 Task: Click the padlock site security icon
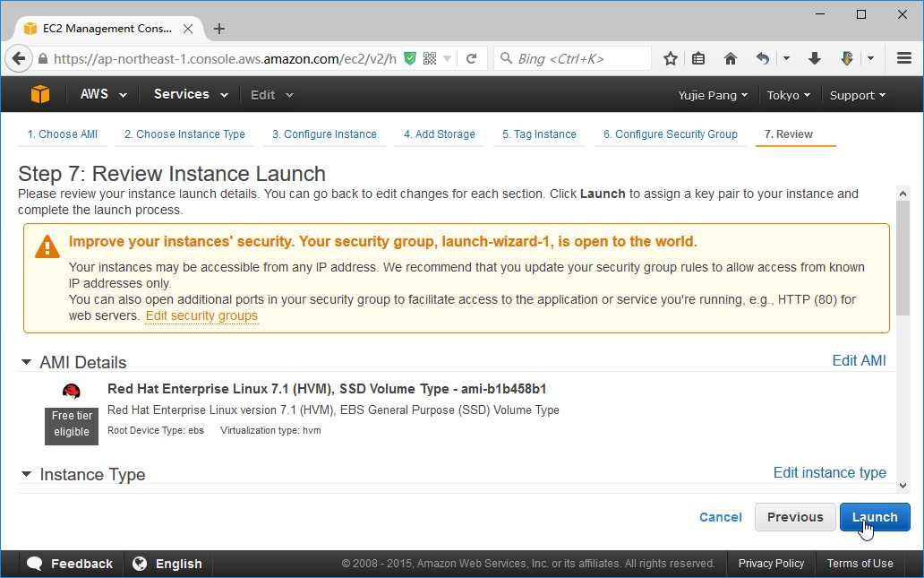[42, 59]
